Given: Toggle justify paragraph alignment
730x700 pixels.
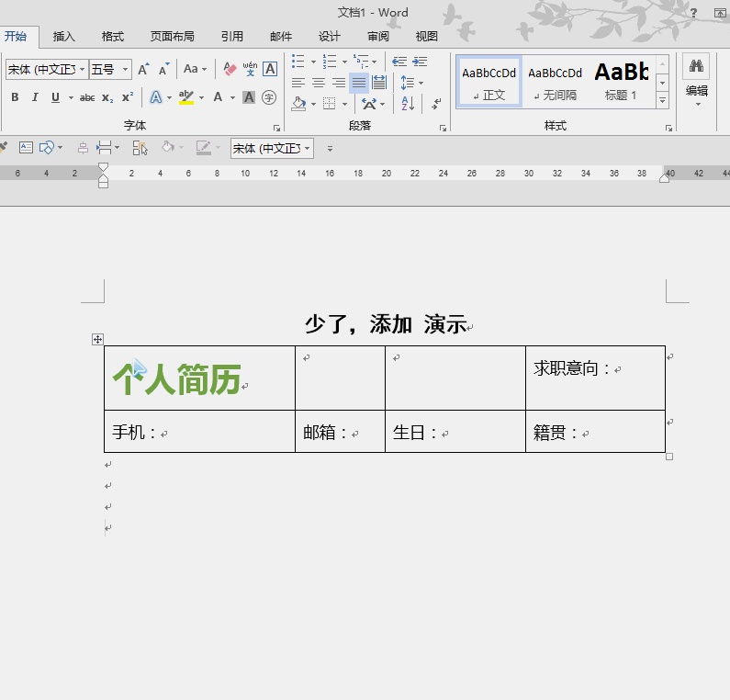Looking at the screenshot, I should tap(358, 83).
